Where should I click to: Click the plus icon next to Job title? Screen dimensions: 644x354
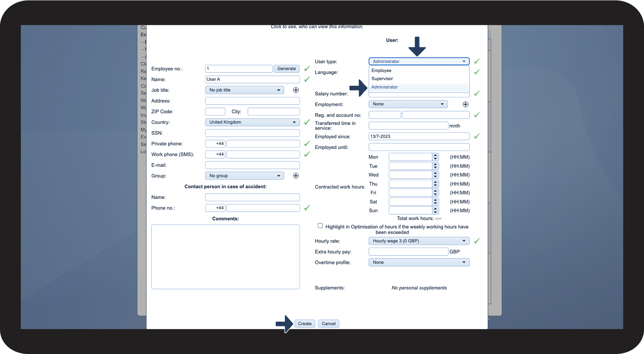tap(296, 90)
